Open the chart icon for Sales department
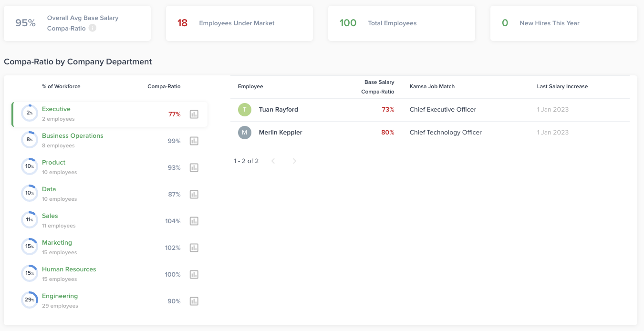The image size is (644, 331). pos(194,221)
